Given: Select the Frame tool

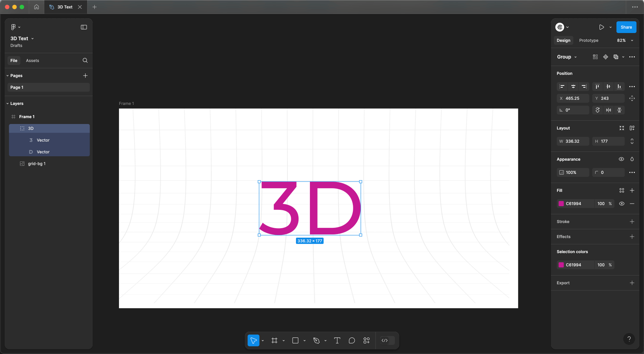Looking at the screenshot, I should (x=274, y=340).
